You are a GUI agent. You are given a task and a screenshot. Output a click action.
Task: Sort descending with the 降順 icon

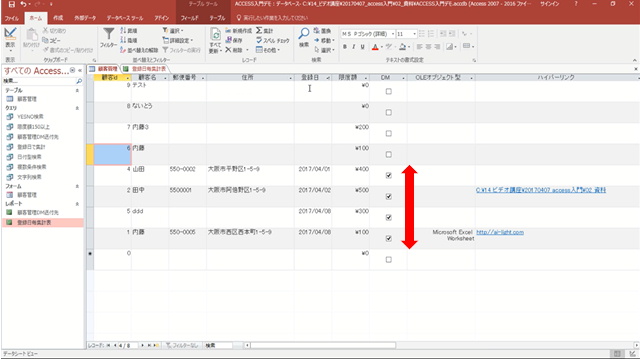tap(123, 40)
